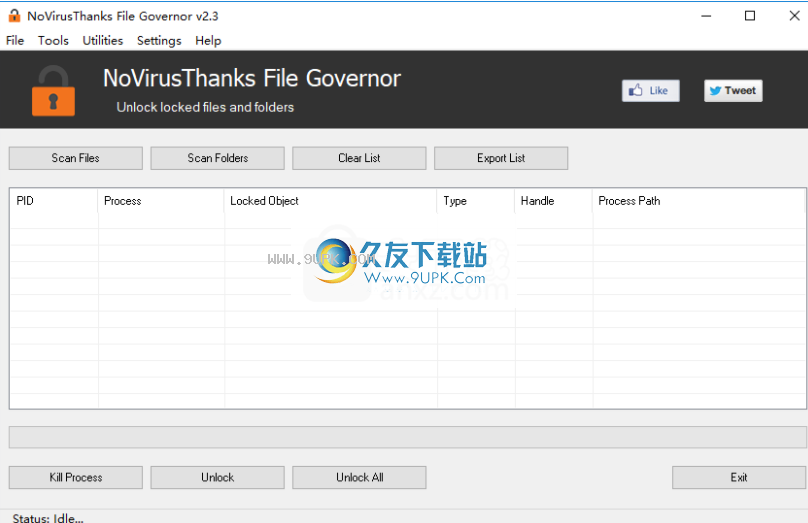Open the Settings menu
Screen dimensions: 808x523
(x=159, y=40)
